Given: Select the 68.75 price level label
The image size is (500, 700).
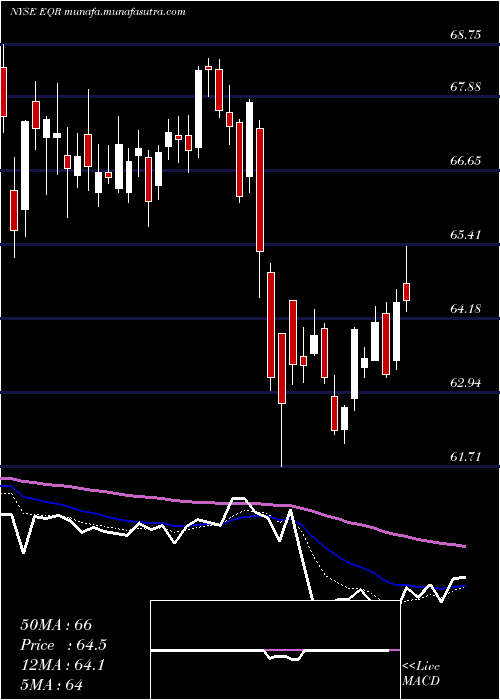Looking at the screenshot, I should pos(466,34).
